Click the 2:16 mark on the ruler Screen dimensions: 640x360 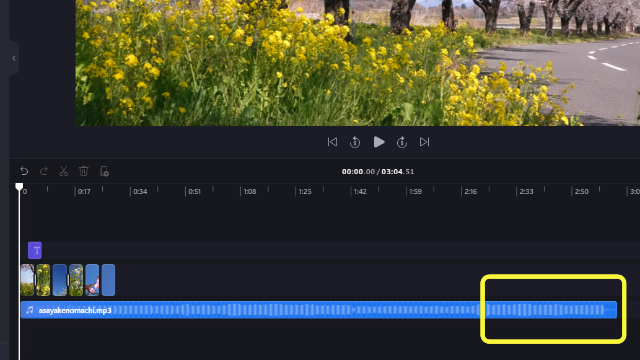point(471,191)
